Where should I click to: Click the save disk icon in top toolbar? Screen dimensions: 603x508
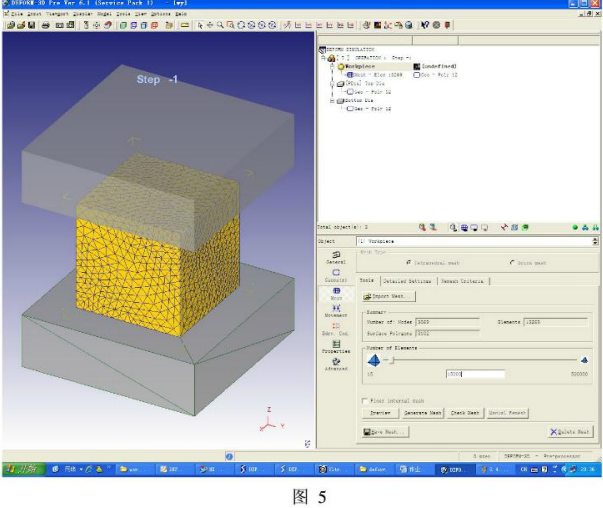(31, 25)
